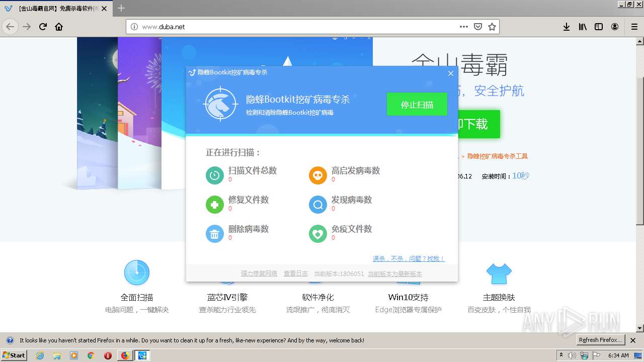Screen dimensions: 644x362
Task: Click the 高启发病毒数 skull icon
Action: click(318, 175)
